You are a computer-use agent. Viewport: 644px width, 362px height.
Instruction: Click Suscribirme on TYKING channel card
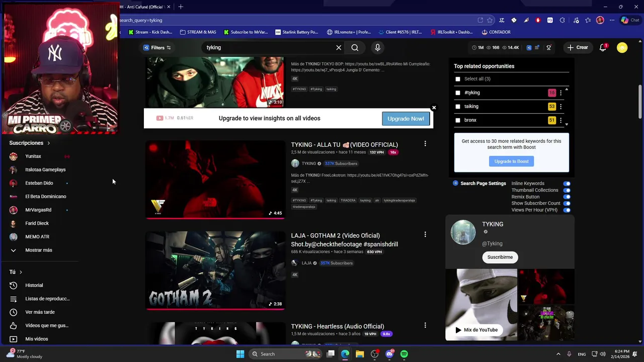(500, 257)
